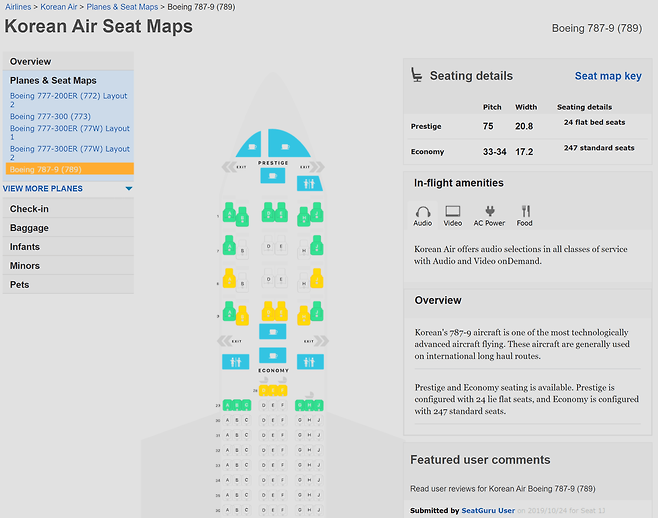Click the bassinet icon above seat 29H
This screenshot has width=658, height=518.
click(309, 395)
